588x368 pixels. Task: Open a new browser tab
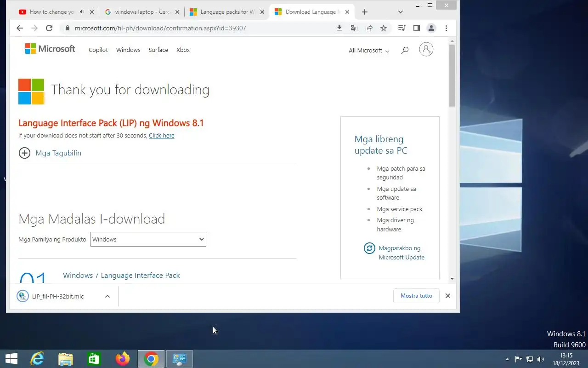[x=365, y=12]
